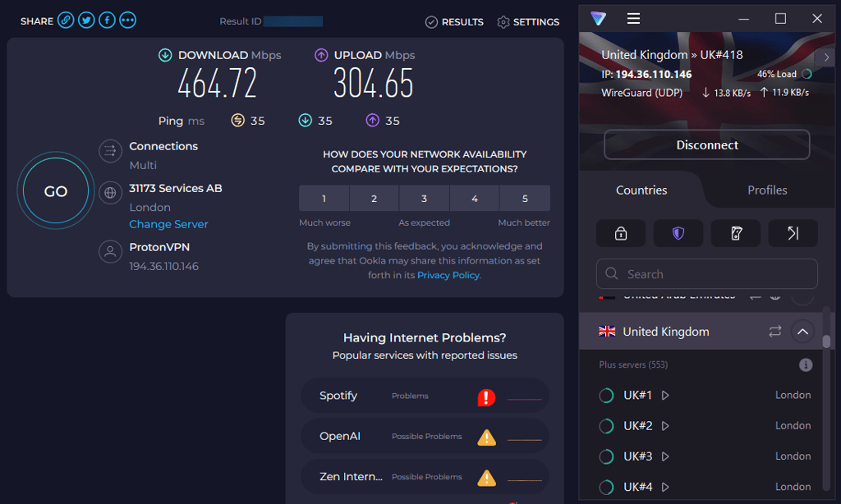Click the 46% Load indicator circle
Screen dimensions: 841x504
coord(807,74)
